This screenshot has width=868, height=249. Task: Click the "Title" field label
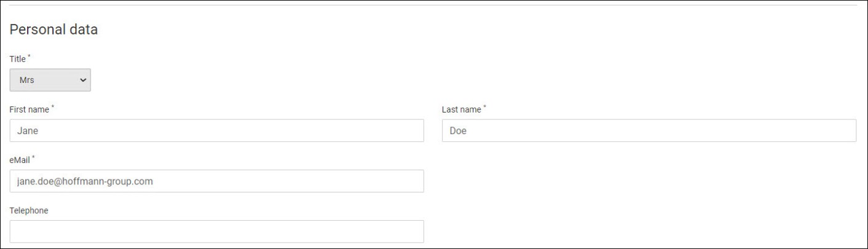(x=17, y=60)
